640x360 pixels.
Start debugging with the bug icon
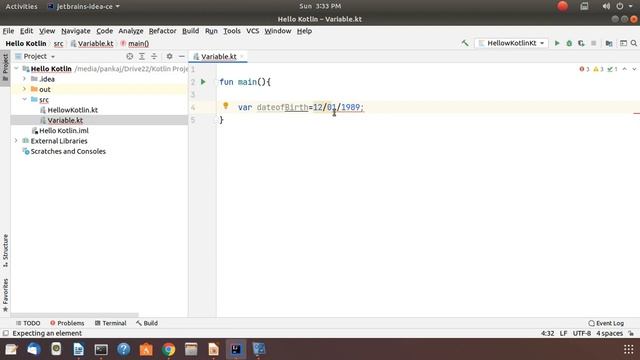pyautogui.click(x=569, y=43)
